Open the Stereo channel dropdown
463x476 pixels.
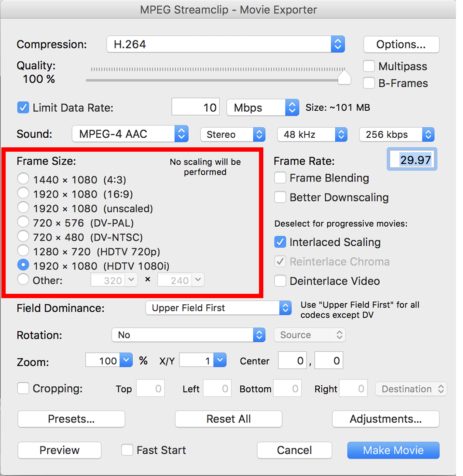[x=233, y=135]
